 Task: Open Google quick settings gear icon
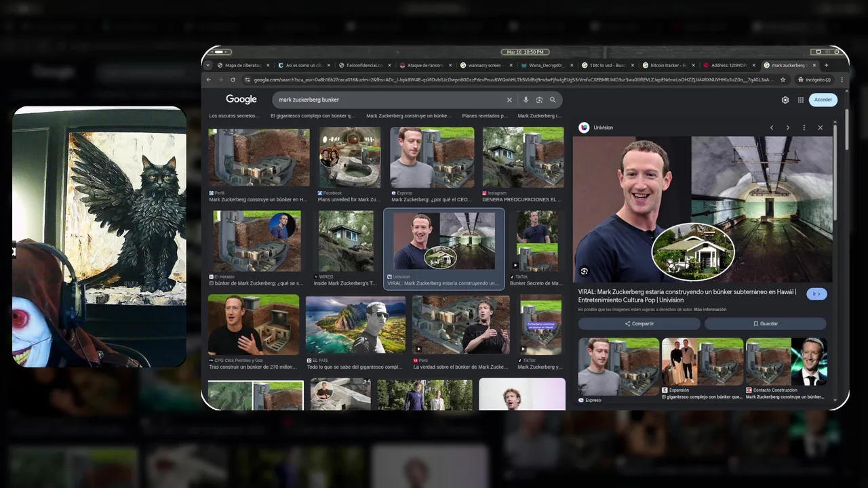click(785, 100)
